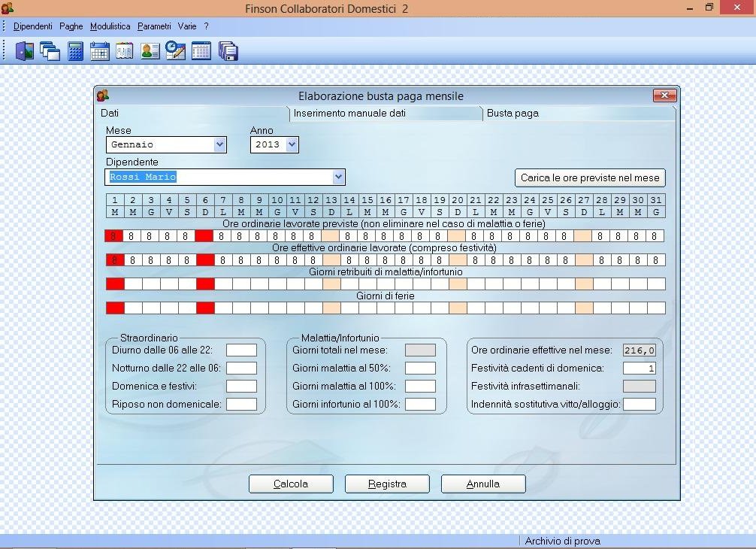The height and width of the screenshot is (549, 756).
Task: Click the table grid toolbar icon
Action: click(x=201, y=51)
